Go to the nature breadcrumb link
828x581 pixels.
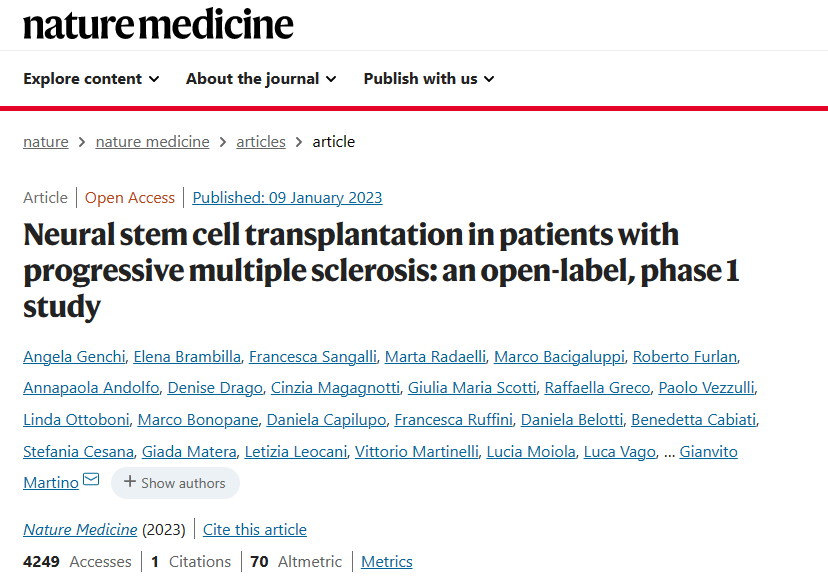[x=46, y=142]
